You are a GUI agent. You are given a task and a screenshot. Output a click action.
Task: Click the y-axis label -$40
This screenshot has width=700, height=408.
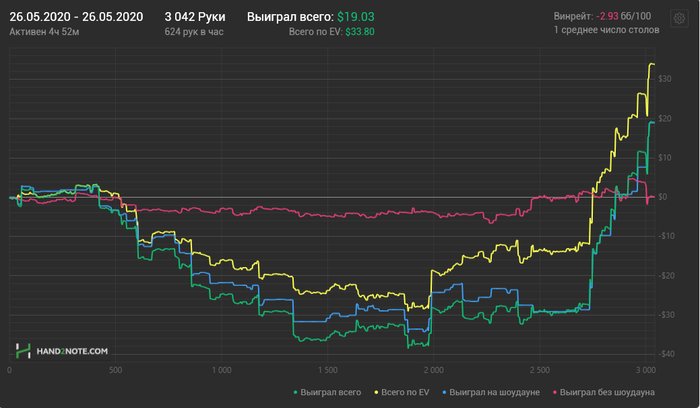tap(667, 354)
